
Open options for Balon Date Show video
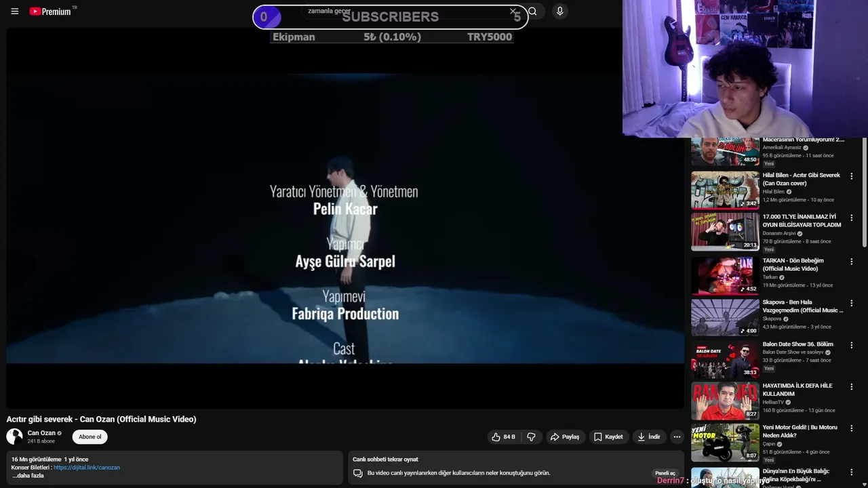(x=852, y=345)
